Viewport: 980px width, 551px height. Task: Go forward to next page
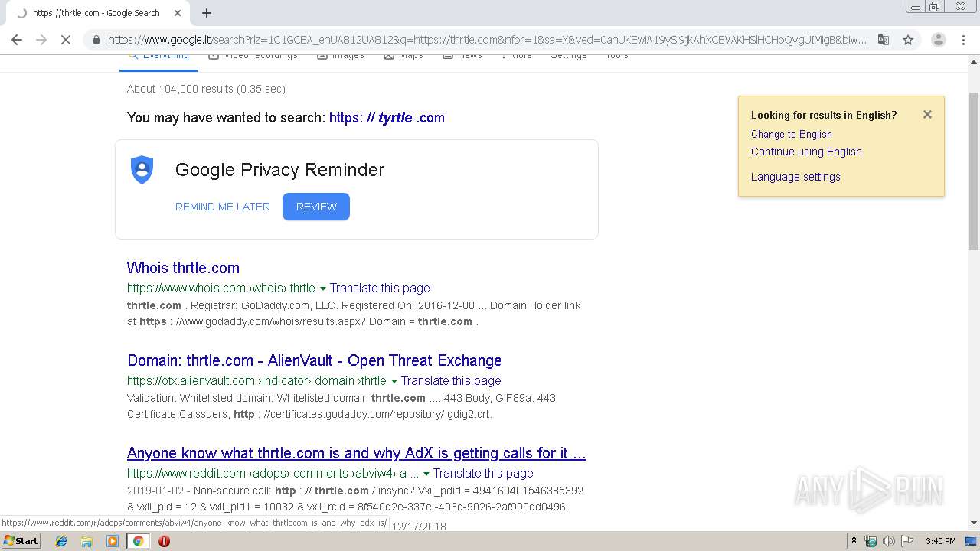coord(41,40)
